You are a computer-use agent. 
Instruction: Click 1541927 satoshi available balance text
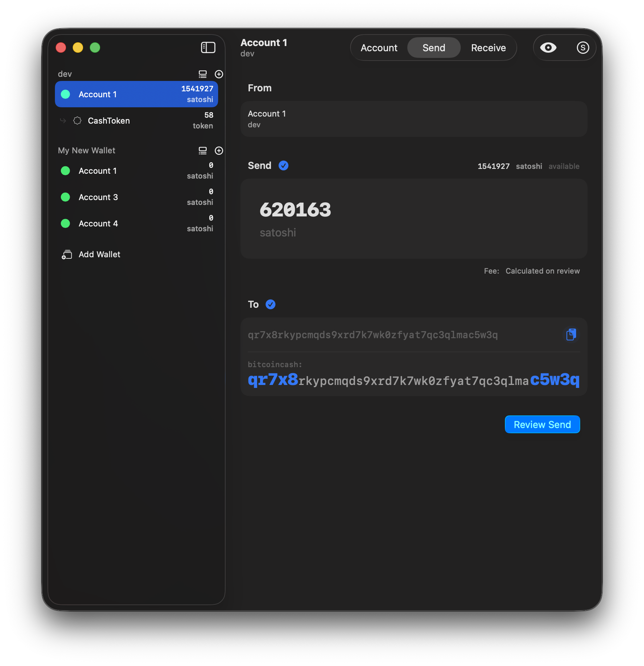pyautogui.click(x=528, y=166)
